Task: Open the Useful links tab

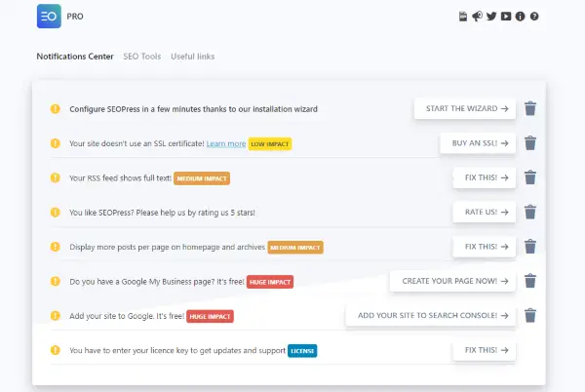Action: (x=192, y=57)
